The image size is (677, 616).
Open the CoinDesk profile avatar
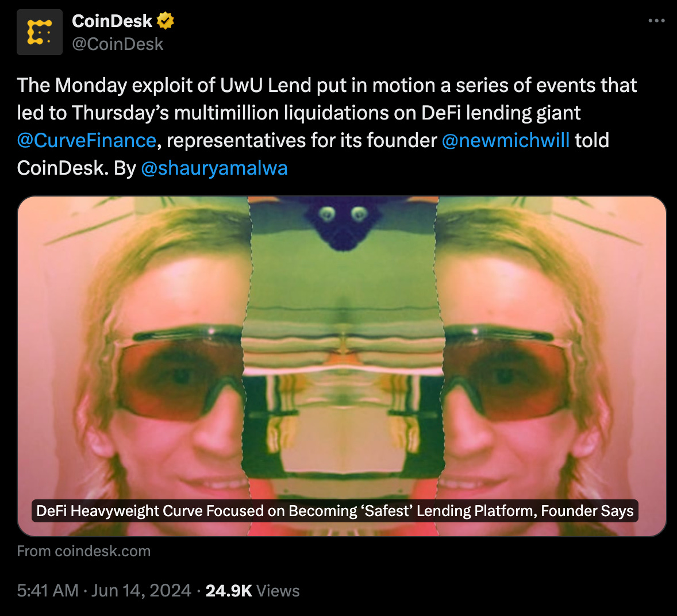pyautogui.click(x=39, y=32)
